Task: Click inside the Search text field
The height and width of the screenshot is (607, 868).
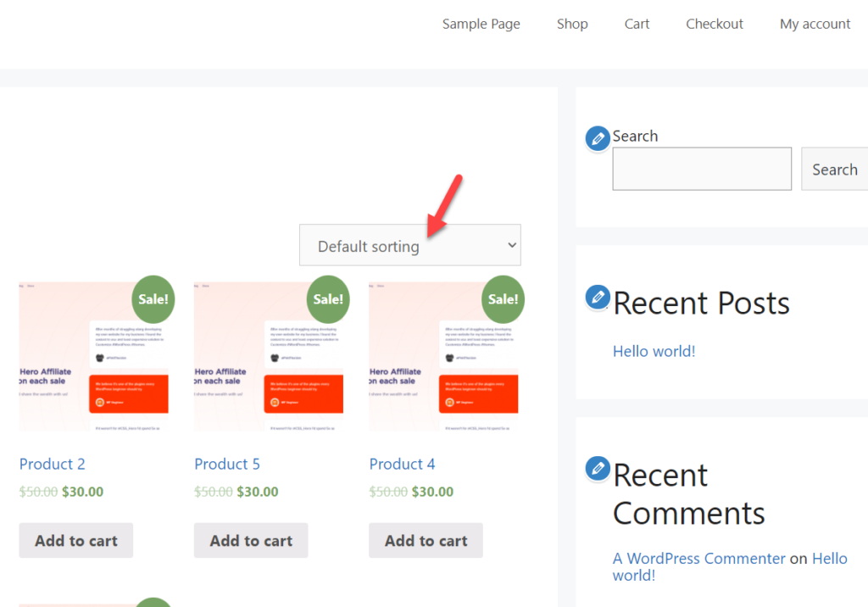Action: coord(702,169)
